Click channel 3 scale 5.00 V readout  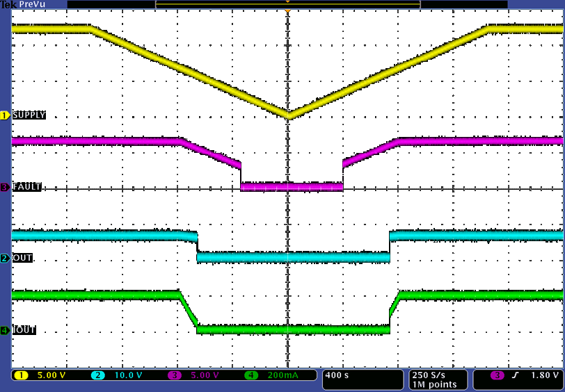(205, 375)
